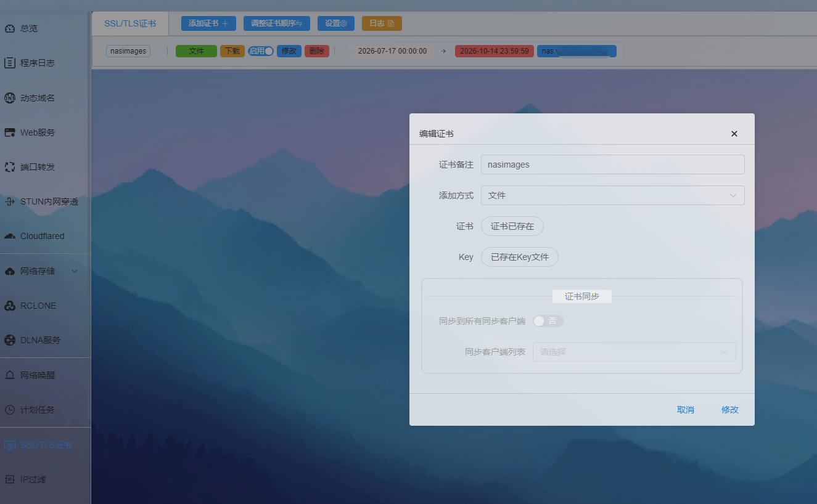Click the 证书备注 input field

(x=612, y=165)
